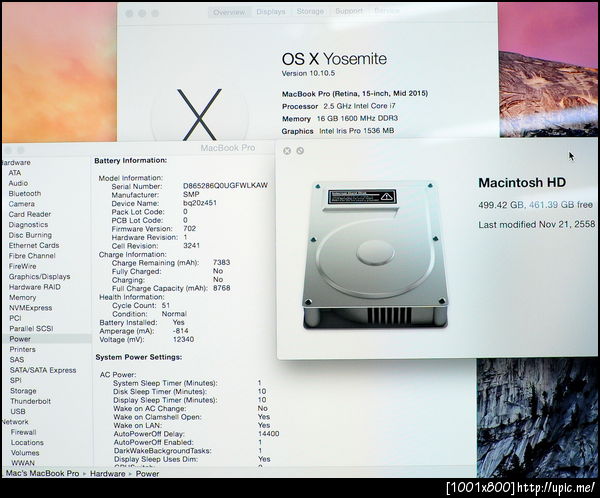The width and height of the screenshot is (600, 498).
Task: Switch to the Support tab
Action: coord(349,11)
